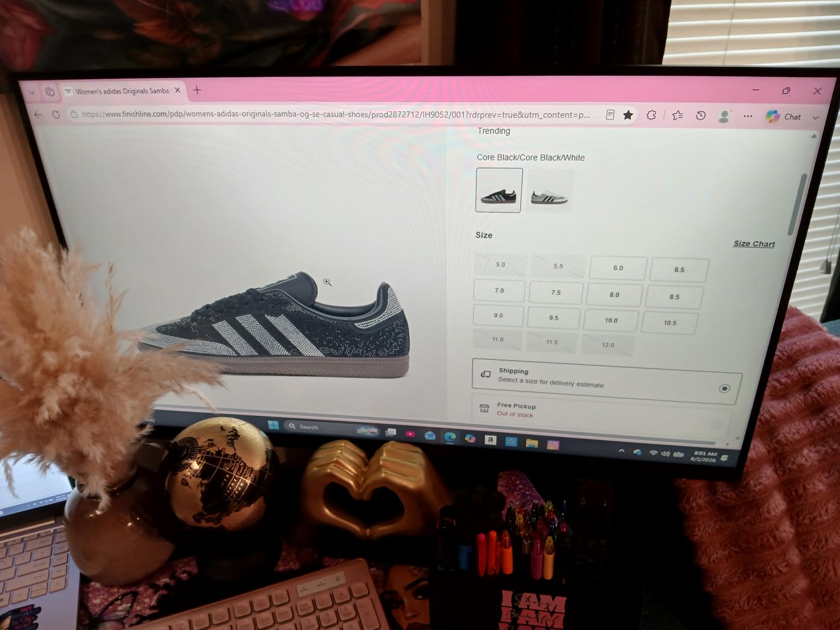The width and height of the screenshot is (840, 630).
Task: Select size 7.0
Action: point(499,290)
